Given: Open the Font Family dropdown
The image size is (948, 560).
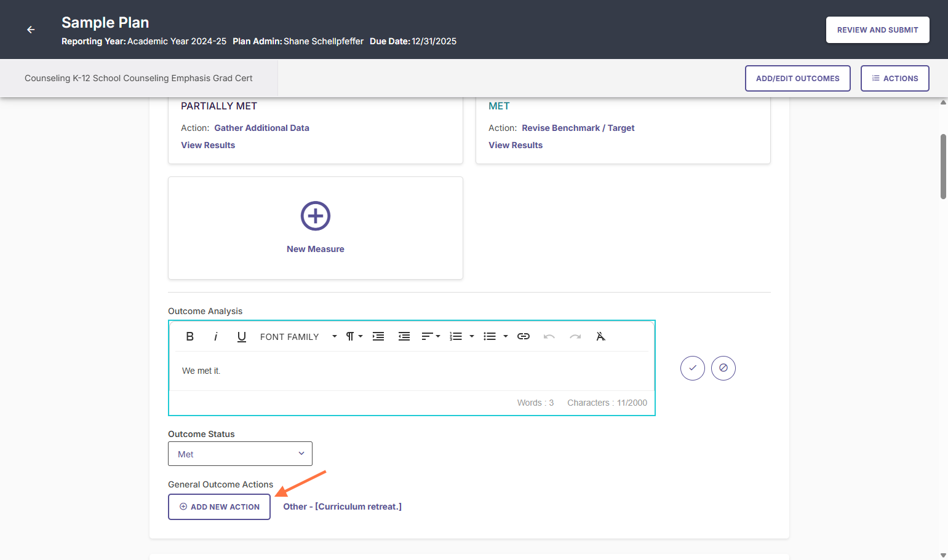Looking at the screenshot, I should pos(298,336).
